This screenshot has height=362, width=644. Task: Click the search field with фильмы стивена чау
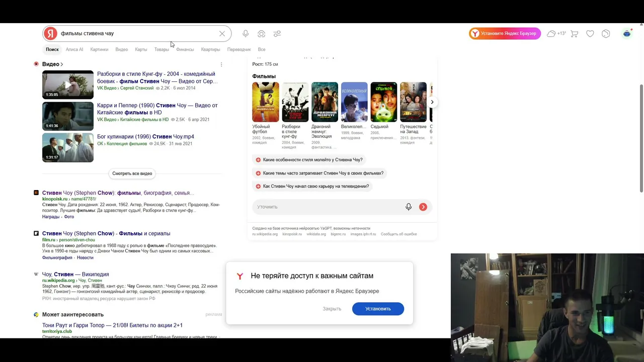(137, 34)
